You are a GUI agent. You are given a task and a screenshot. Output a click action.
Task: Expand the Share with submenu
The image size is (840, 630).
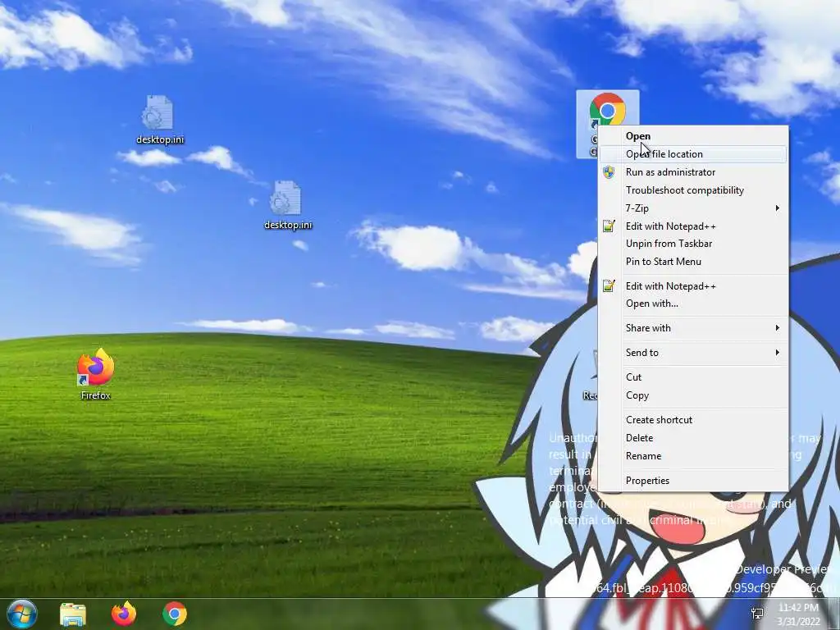pyautogui.click(x=692, y=328)
